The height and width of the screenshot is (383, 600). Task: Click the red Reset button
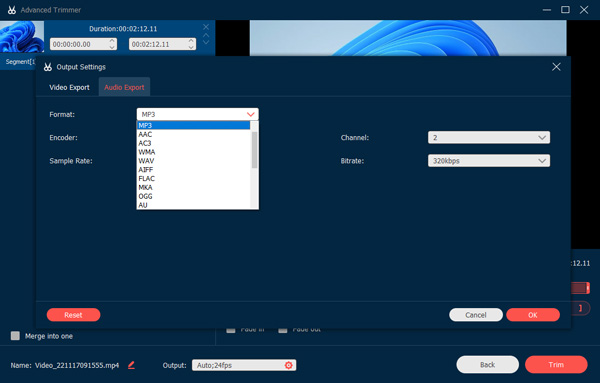point(73,315)
